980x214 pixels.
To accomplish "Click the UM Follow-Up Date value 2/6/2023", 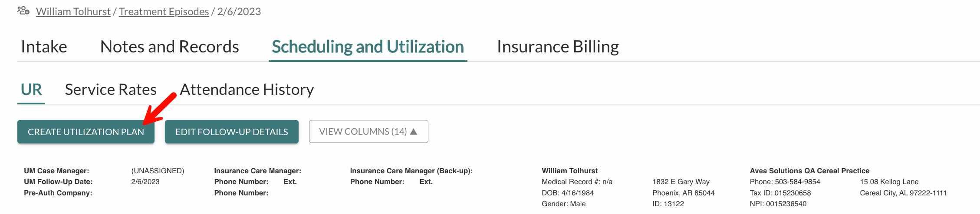I will (145, 182).
